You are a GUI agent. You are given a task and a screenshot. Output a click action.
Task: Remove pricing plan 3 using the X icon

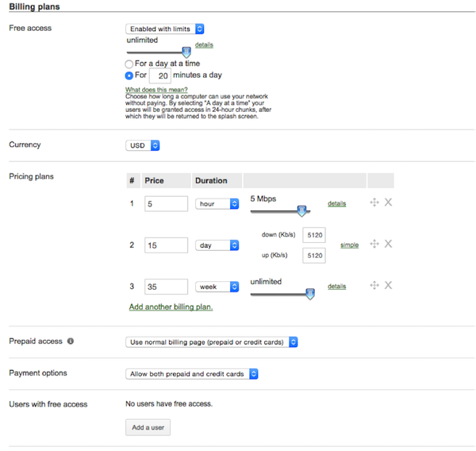point(388,285)
